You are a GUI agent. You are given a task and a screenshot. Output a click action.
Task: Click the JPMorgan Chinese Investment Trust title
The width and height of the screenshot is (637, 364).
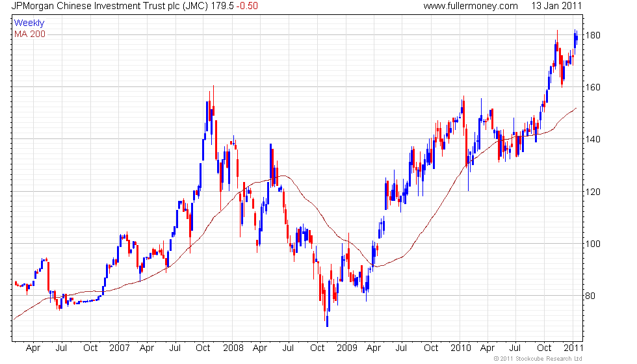(x=110, y=6)
